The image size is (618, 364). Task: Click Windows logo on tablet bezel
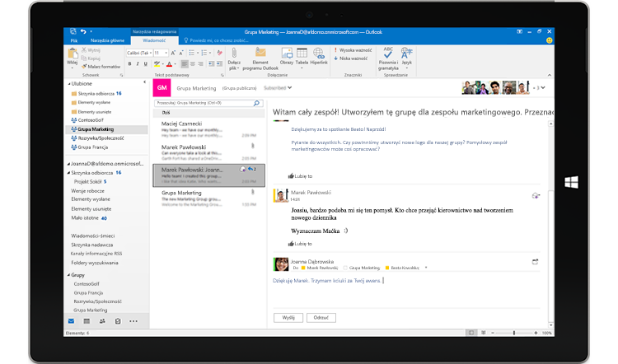tap(571, 182)
